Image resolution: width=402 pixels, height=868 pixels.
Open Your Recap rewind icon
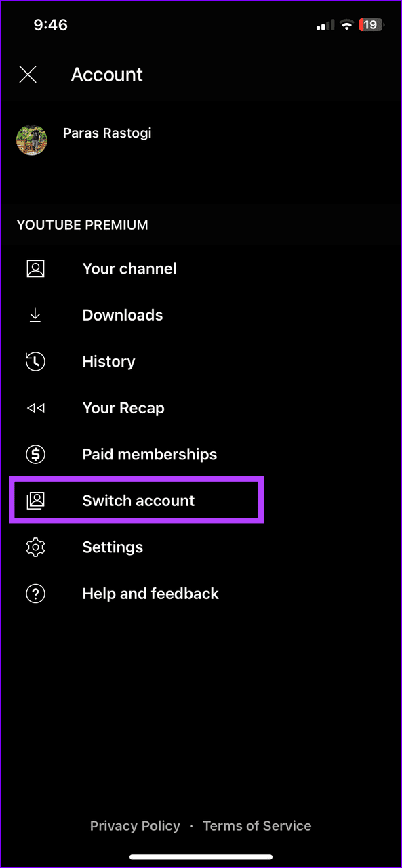[x=35, y=407]
